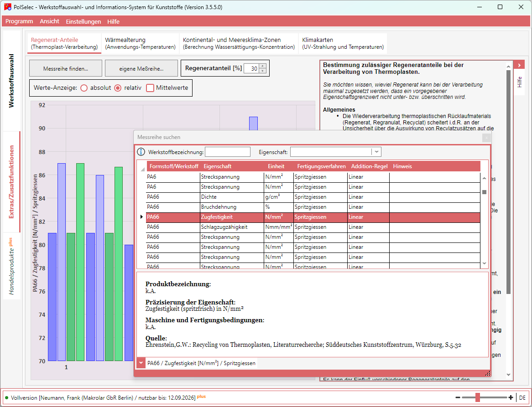Open the Programm menu

pos(19,21)
